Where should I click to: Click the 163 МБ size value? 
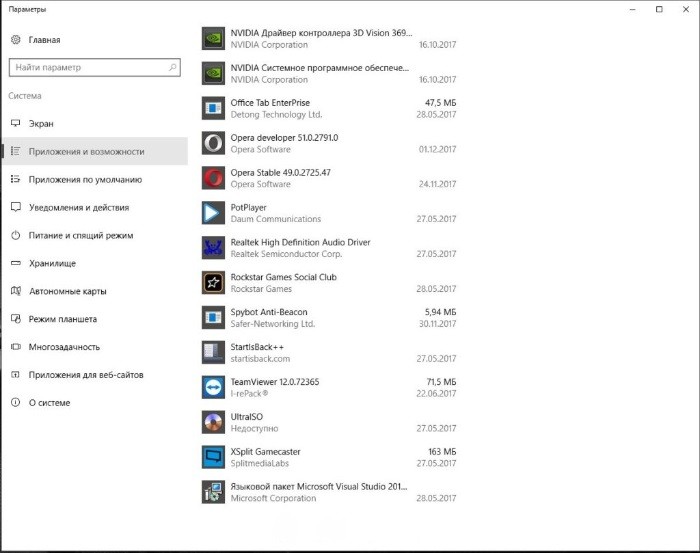coord(442,451)
